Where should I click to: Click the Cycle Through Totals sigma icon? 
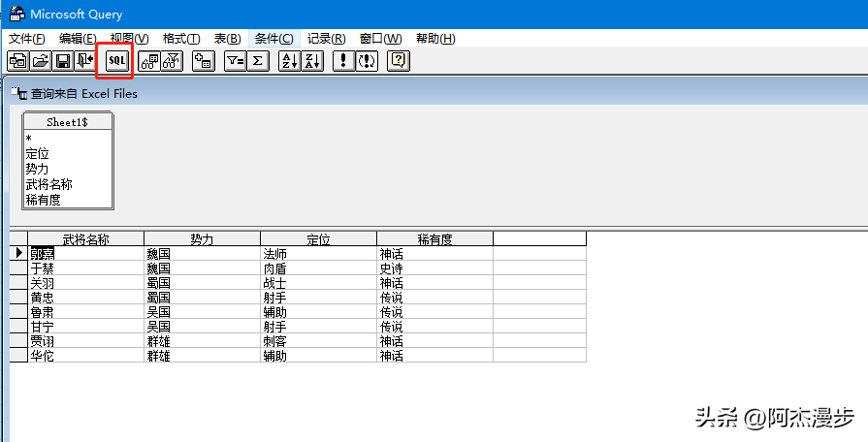[x=258, y=60]
